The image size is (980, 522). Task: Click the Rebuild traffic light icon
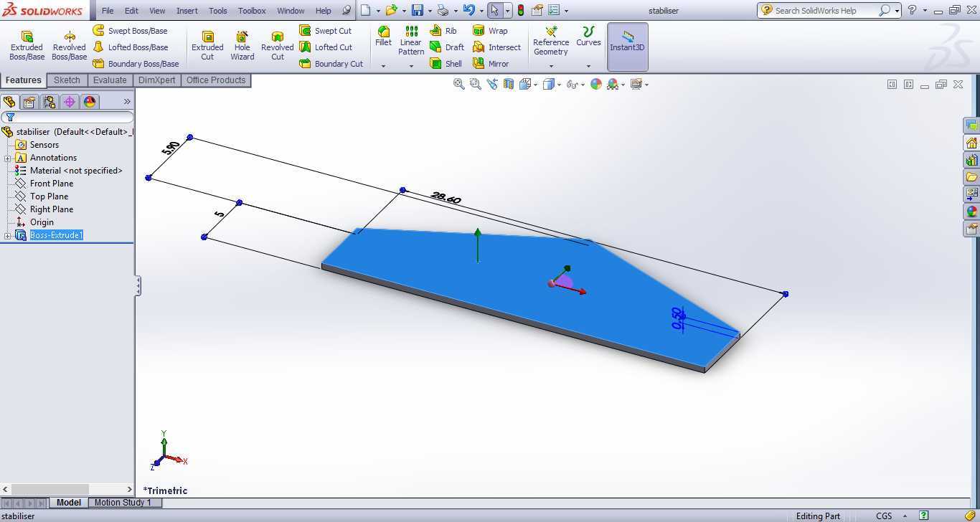(520, 10)
